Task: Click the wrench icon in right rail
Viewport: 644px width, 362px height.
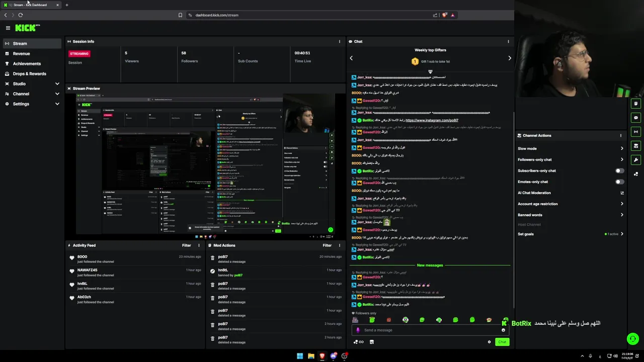Action: pyautogui.click(x=636, y=160)
